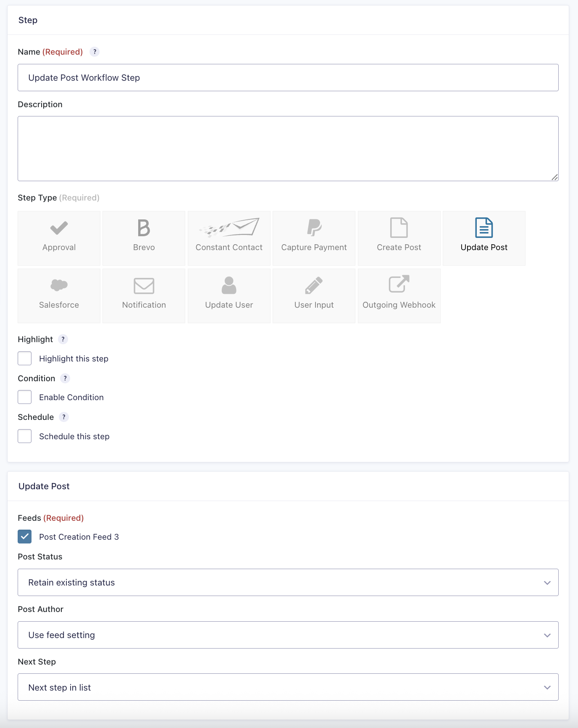Click the Name help question mark
578x728 pixels.
95,52
